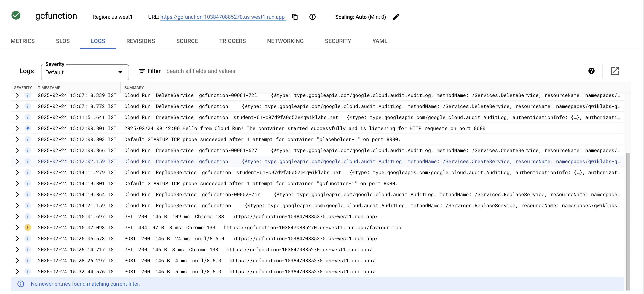
Task: Copy the service URL with the copy icon
Action: [x=295, y=17]
